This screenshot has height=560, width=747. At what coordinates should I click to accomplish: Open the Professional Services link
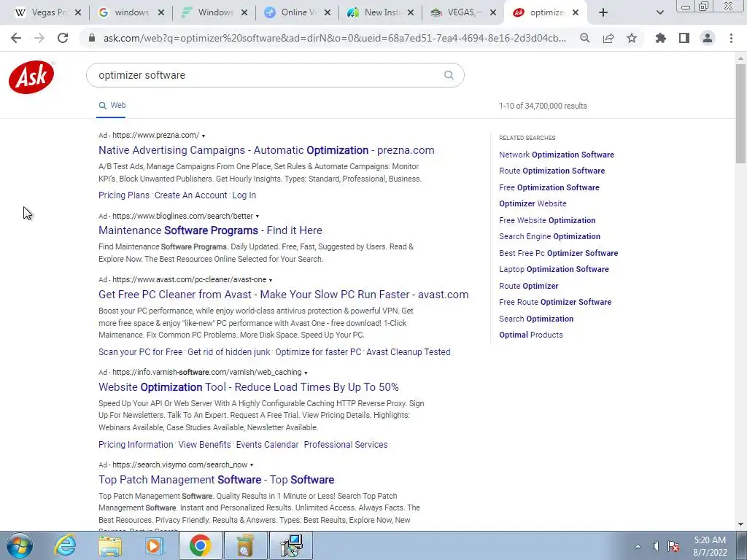click(x=346, y=445)
